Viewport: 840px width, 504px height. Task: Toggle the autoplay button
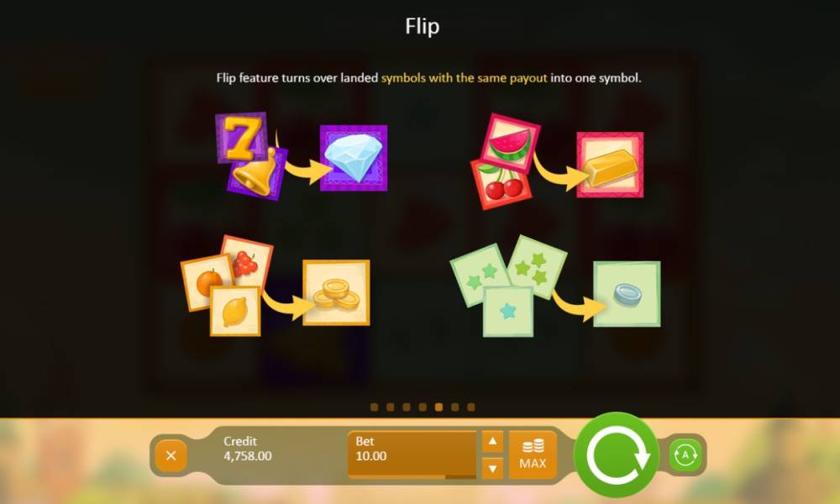click(685, 455)
